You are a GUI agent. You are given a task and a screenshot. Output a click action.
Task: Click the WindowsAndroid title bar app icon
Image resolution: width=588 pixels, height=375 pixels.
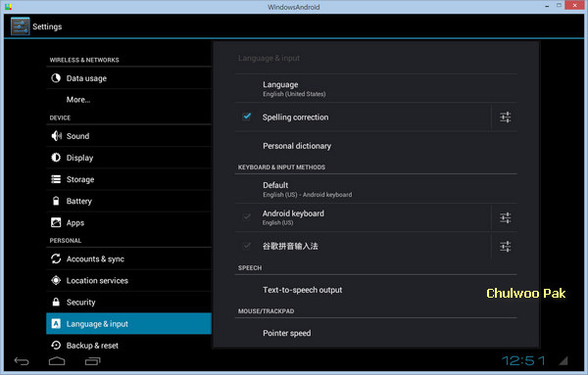coord(8,7)
